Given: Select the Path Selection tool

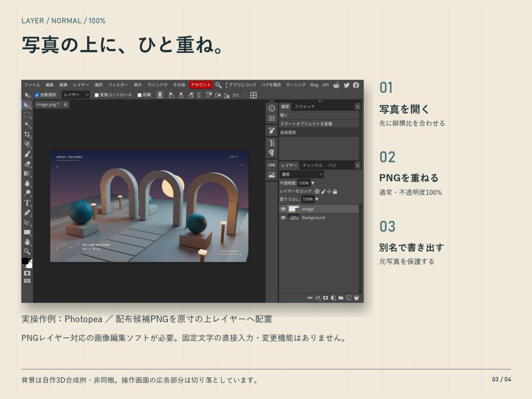Looking at the screenshot, I should [x=27, y=222].
